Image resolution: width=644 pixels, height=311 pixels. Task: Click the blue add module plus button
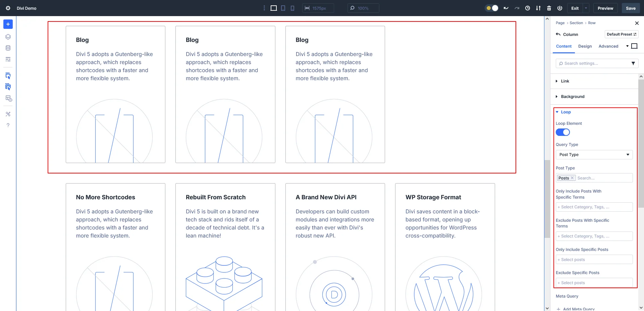8,24
